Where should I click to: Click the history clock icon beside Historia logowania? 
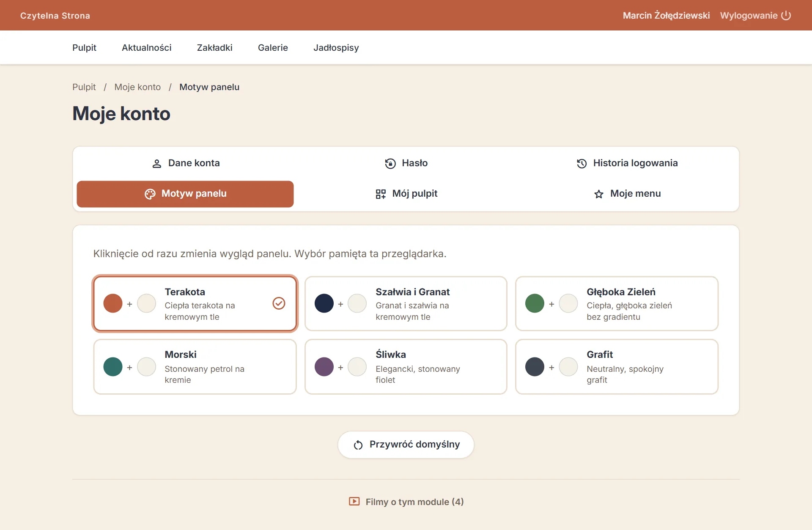tap(582, 164)
